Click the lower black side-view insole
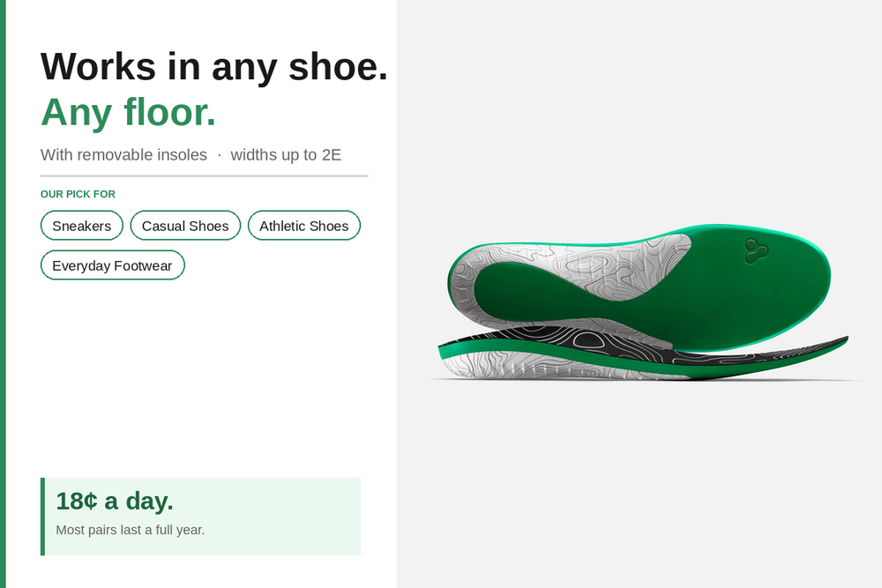This screenshot has height=588, width=882. (635, 357)
